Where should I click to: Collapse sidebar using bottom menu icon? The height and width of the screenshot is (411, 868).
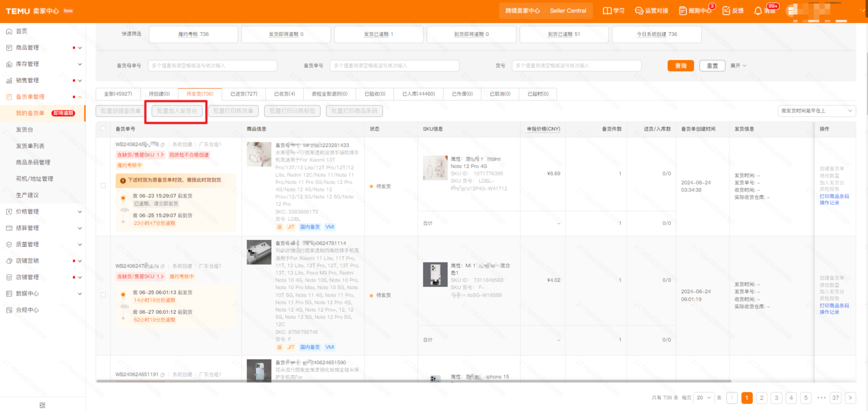pos(43,405)
